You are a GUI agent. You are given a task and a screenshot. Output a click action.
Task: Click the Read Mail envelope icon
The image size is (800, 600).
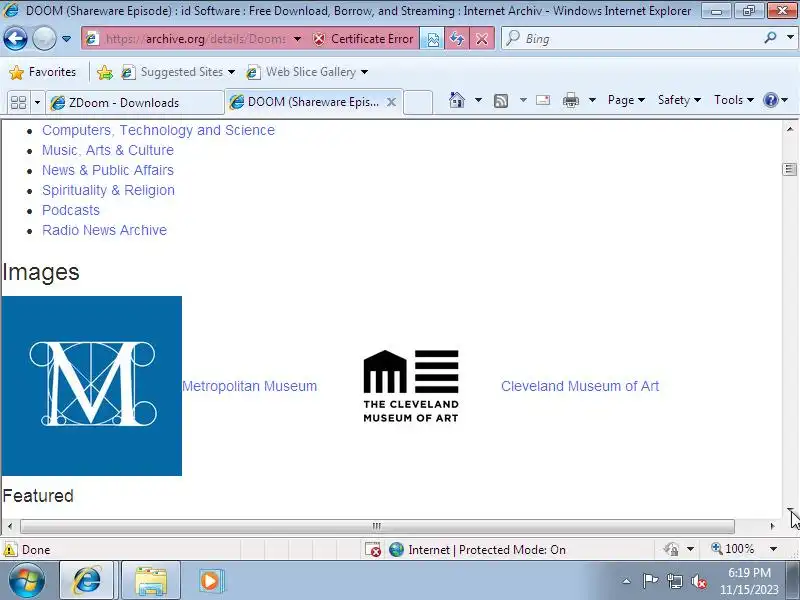coord(543,100)
